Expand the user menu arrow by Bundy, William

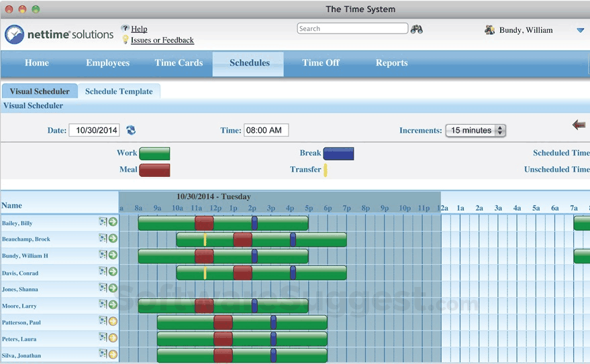click(580, 30)
